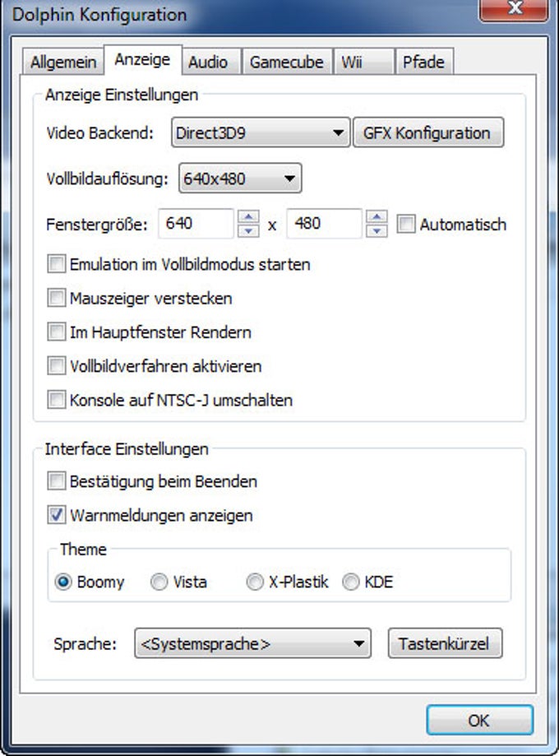The height and width of the screenshot is (756, 559).
Task: Click the Fenstergröße width field showing 640
Action: (196, 224)
